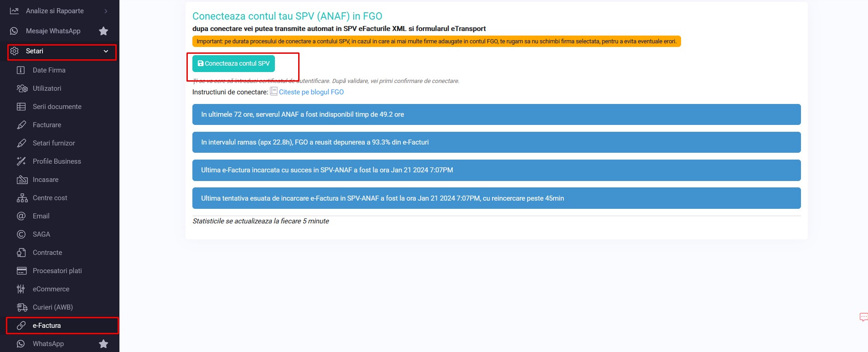The image size is (868, 352).
Task: Click the Setari furnizor brush icon
Action: [x=21, y=143]
